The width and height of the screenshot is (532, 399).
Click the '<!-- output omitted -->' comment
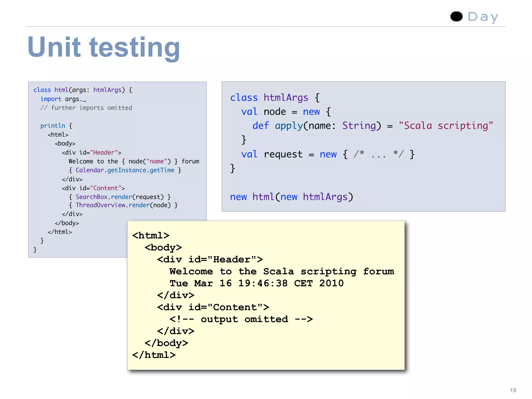click(241, 319)
